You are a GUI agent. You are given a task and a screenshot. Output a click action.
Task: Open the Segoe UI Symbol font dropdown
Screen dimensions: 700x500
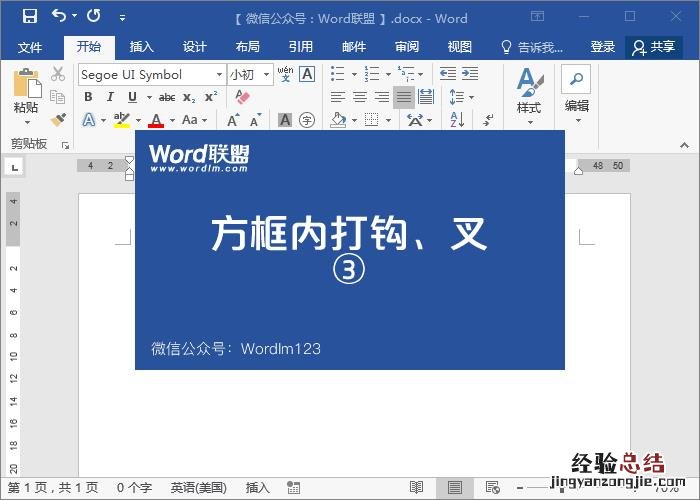tap(219, 75)
